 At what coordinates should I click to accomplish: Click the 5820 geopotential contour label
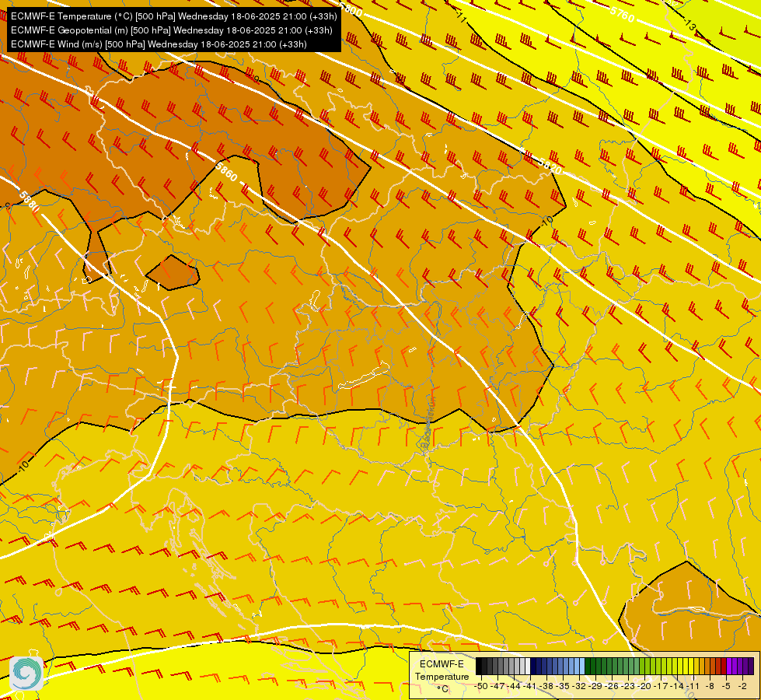pyautogui.click(x=550, y=166)
